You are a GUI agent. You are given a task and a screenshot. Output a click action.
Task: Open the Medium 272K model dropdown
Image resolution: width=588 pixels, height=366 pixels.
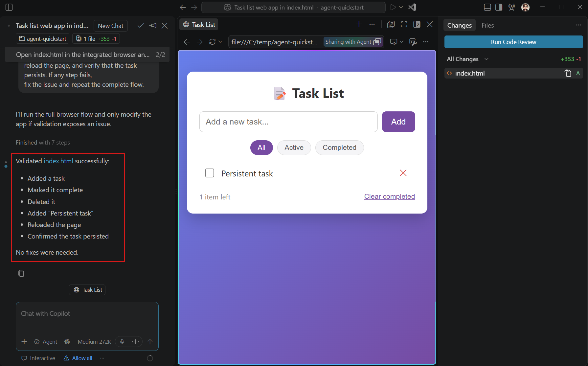pos(94,342)
